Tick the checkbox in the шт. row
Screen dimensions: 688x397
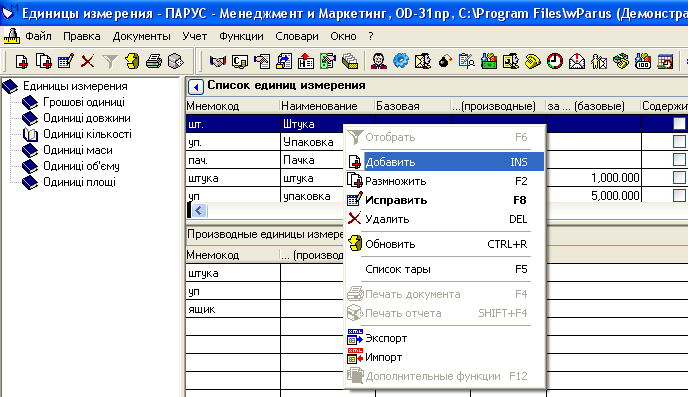point(679,124)
